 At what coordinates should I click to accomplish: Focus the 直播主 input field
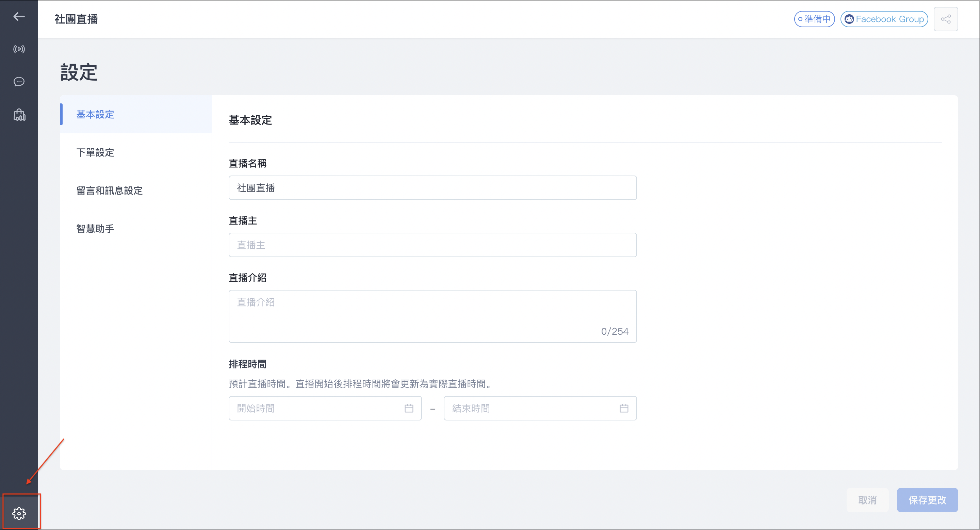[432, 245]
